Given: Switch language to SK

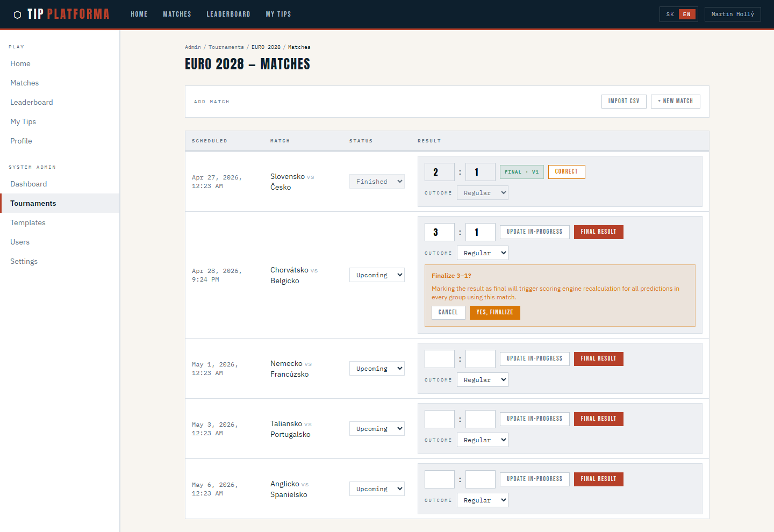Looking at the screenshot, I should [x=670, y=15].
